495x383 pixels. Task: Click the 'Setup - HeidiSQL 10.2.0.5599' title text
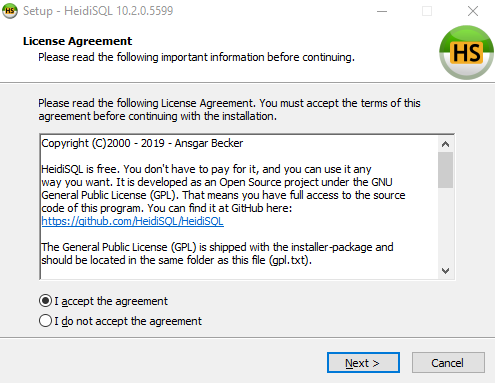point(98,11)
